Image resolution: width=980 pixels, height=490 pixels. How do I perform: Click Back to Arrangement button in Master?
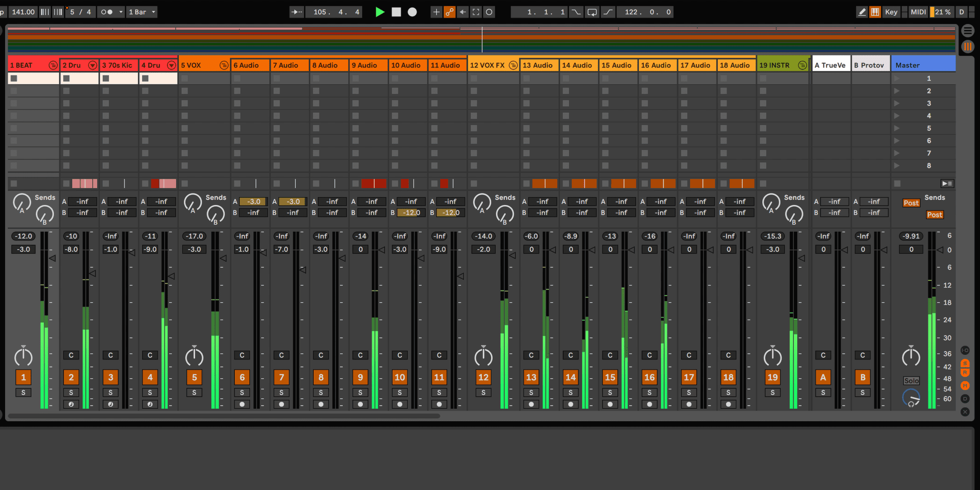tap(947, 183)
